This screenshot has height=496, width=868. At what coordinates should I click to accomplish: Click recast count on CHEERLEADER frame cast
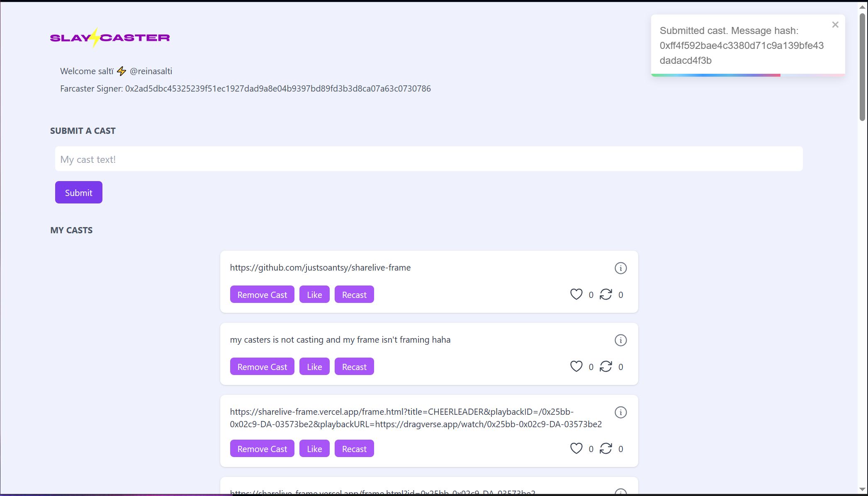pos(621,449)
